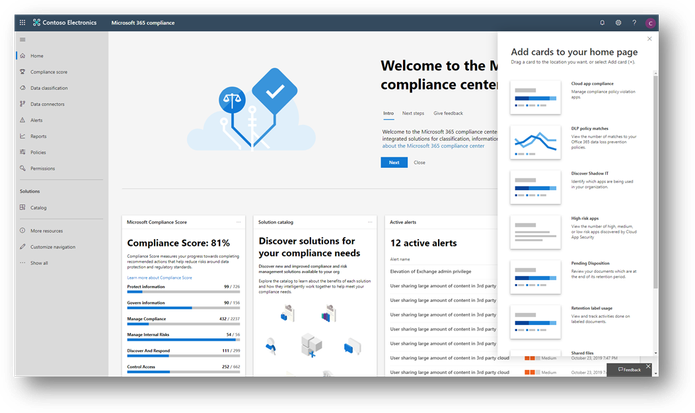695x413 pixels.
Task: Open the notifications bell icon
Action: tap(602, 23)
